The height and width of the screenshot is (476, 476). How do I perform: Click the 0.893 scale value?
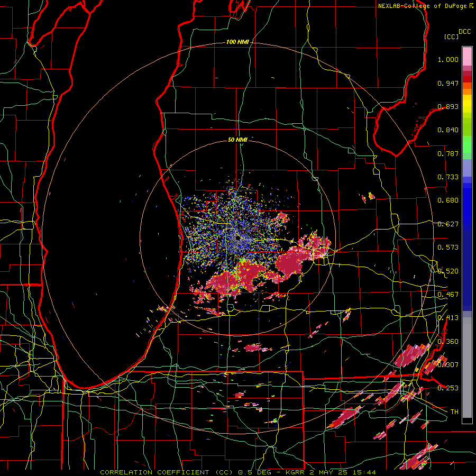click(x=448, y=106)
